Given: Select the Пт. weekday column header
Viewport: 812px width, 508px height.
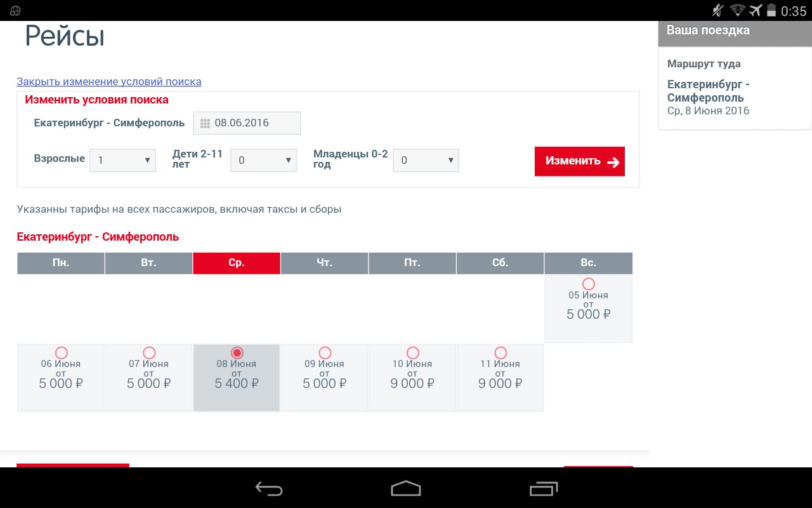Looking at the screenshot, I should click(412, 263).
